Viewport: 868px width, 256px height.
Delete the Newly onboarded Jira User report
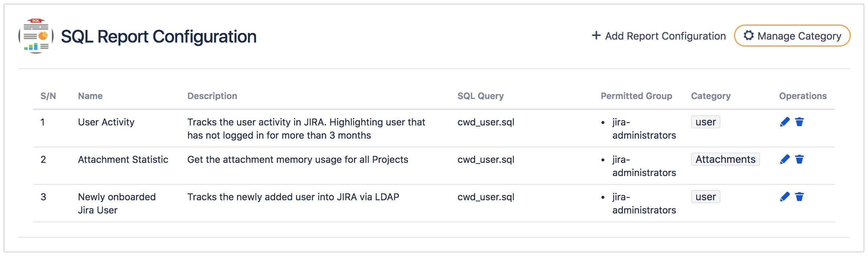click(x=799, y=197)
